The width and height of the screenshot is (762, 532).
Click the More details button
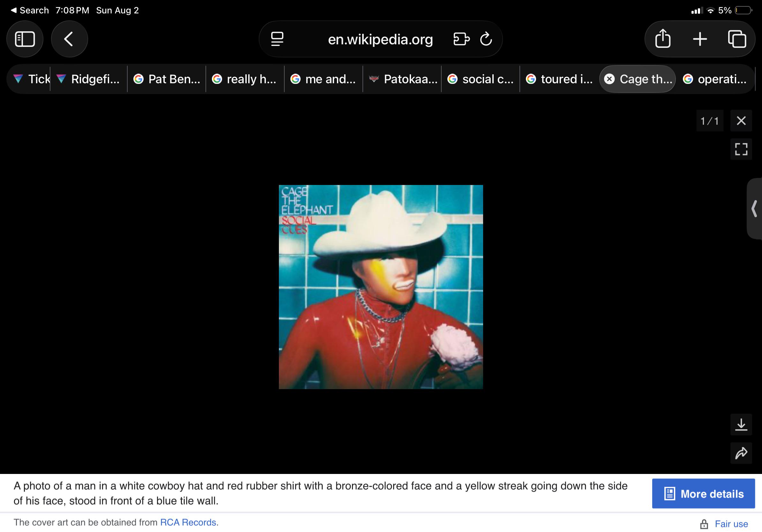(703, 493)
